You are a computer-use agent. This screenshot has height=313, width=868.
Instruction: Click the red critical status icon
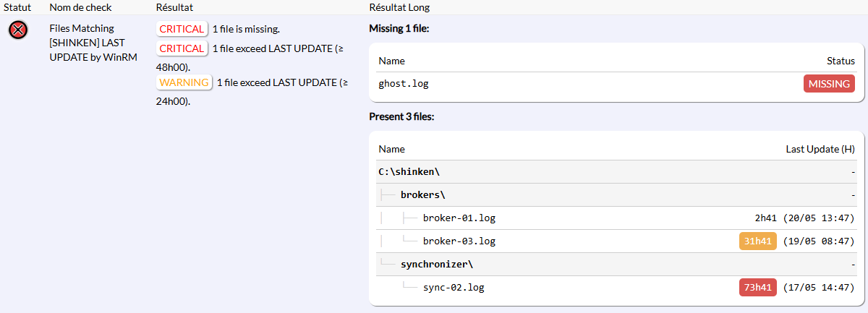tap(19, 30)
